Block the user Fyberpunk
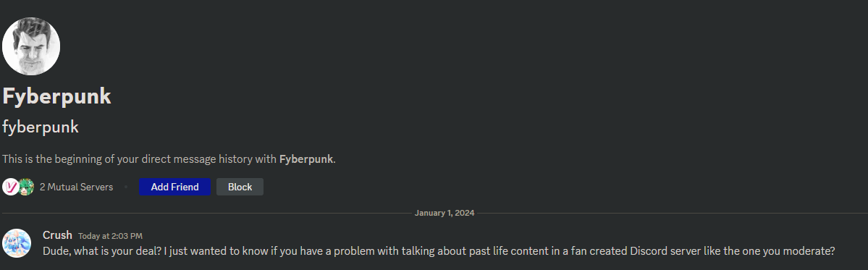 pyautogui.click(x=240, y=187)
